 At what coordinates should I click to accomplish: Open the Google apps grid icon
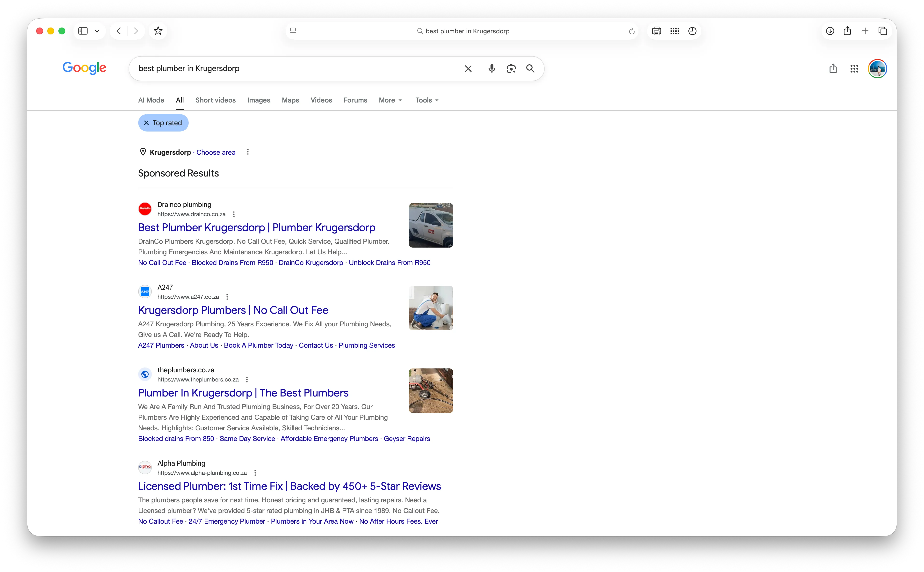854,68
